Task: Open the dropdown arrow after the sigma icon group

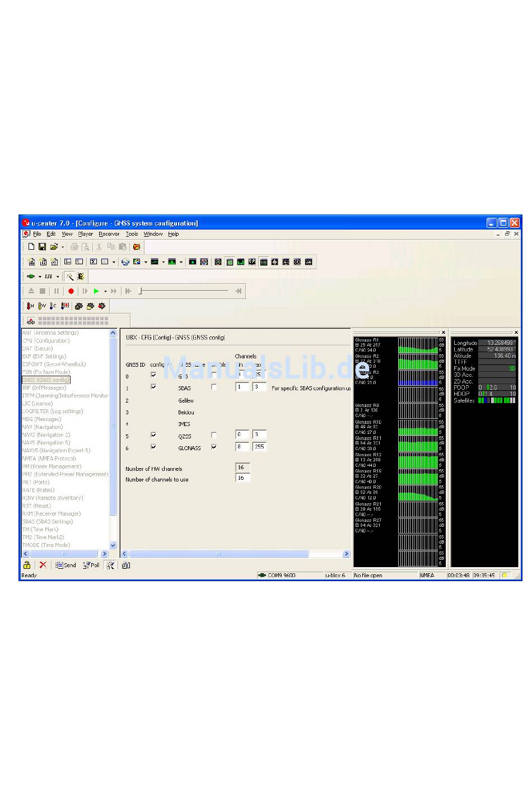Action: [x=114, y=262]
